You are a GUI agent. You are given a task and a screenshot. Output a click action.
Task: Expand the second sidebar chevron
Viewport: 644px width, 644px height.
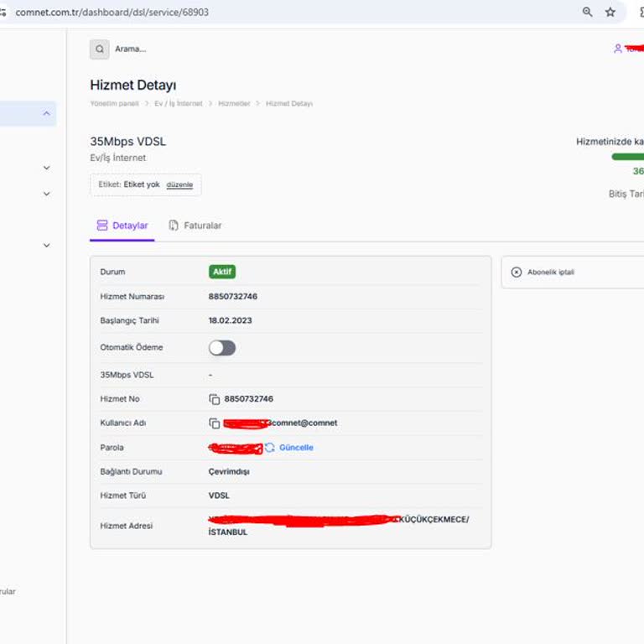pos(46,168)
